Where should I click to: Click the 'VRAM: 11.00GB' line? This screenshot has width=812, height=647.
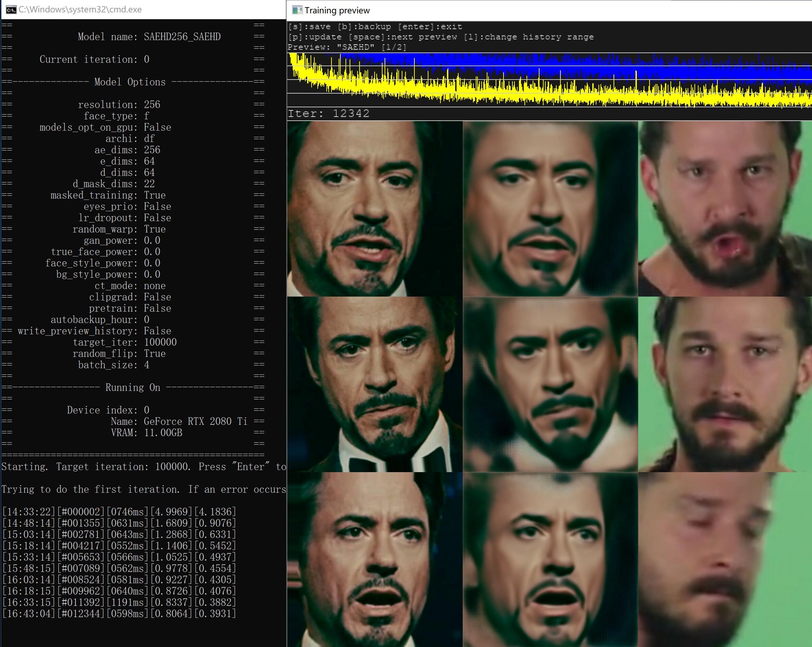click(146, 433)
